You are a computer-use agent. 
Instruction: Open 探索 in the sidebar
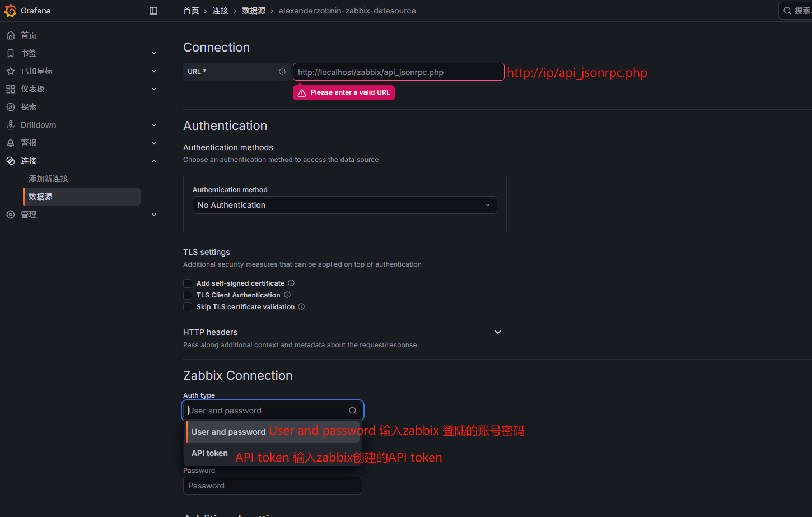tap(29, 107)
